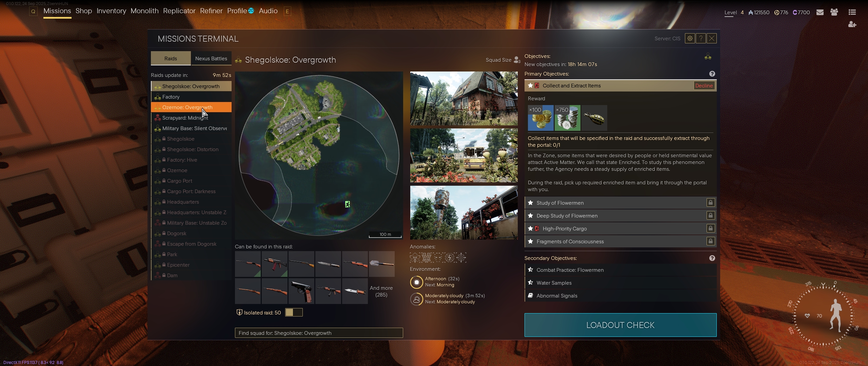
Task: Toggle the Isolated raid switch
Action: [294, 312]
